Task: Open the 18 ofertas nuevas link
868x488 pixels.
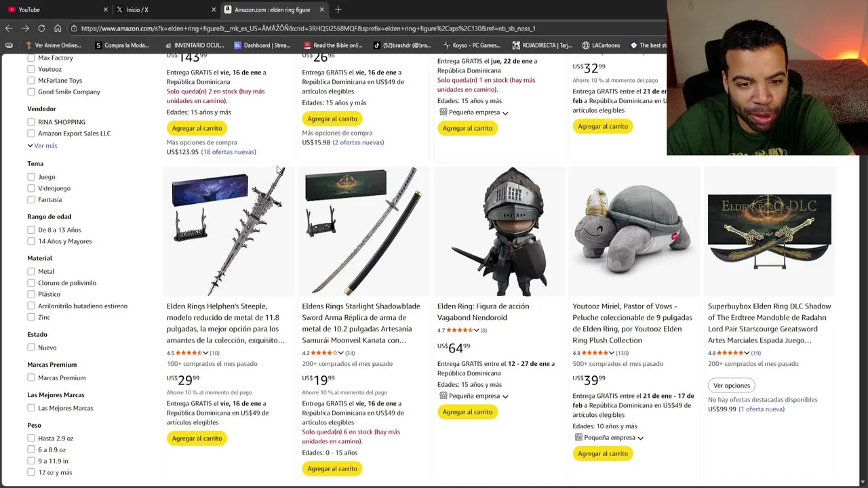Action: pos(229,152)
